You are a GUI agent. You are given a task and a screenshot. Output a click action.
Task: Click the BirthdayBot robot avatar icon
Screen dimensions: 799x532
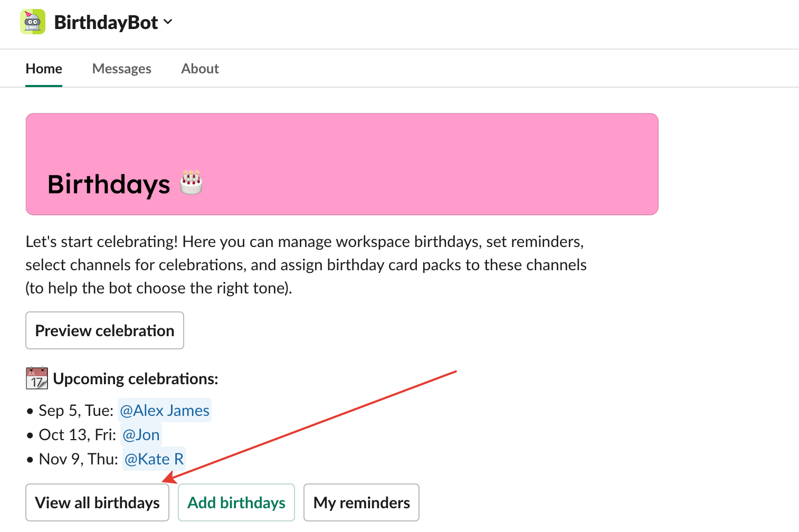33,22
